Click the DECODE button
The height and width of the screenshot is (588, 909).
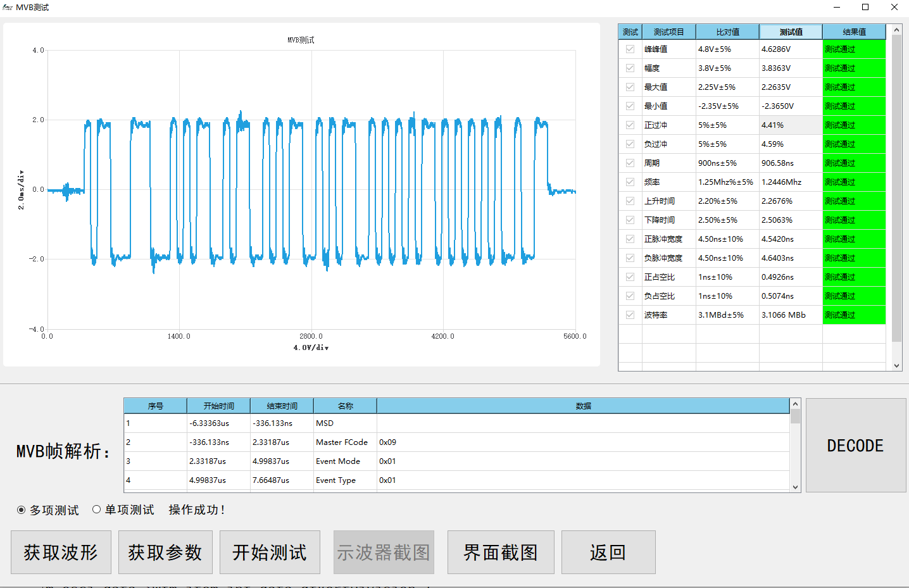[855, 446]
